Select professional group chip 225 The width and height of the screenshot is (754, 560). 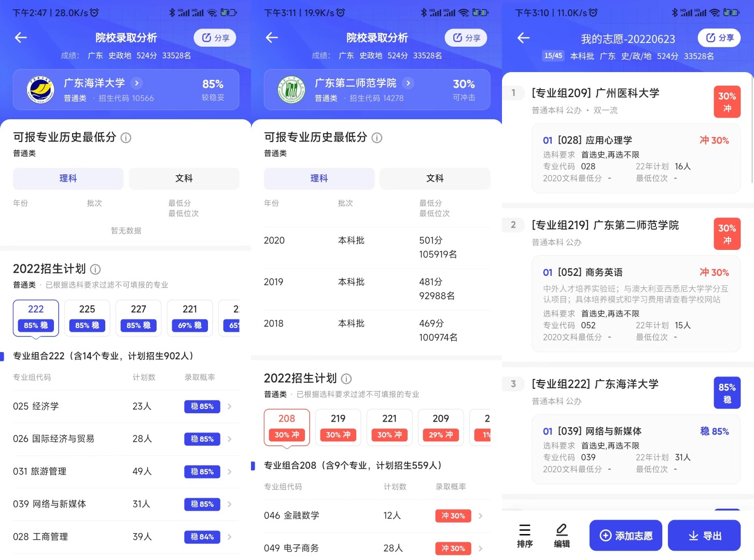[87, 317]
